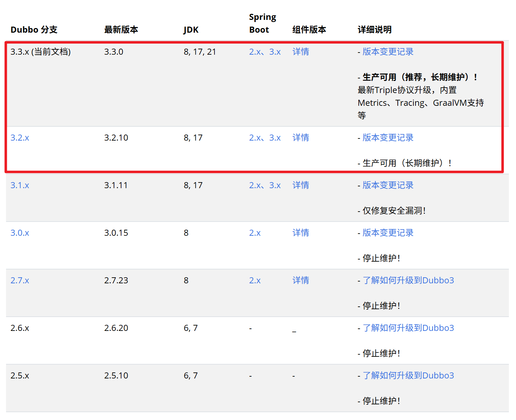Click Spring Boot 2.x link in 3.1.x row
Image resolution: width=516 pixels, height=420 pixels.
pyautogui.click(x=255, y=185)
